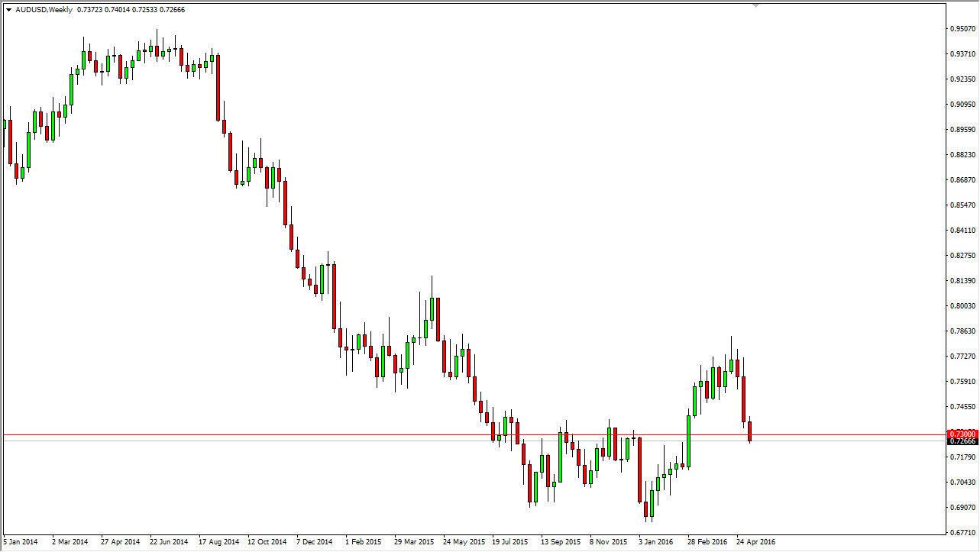Expand the symbol dropdown arrow beside AUDUSD,Weekly

[9, 10]
